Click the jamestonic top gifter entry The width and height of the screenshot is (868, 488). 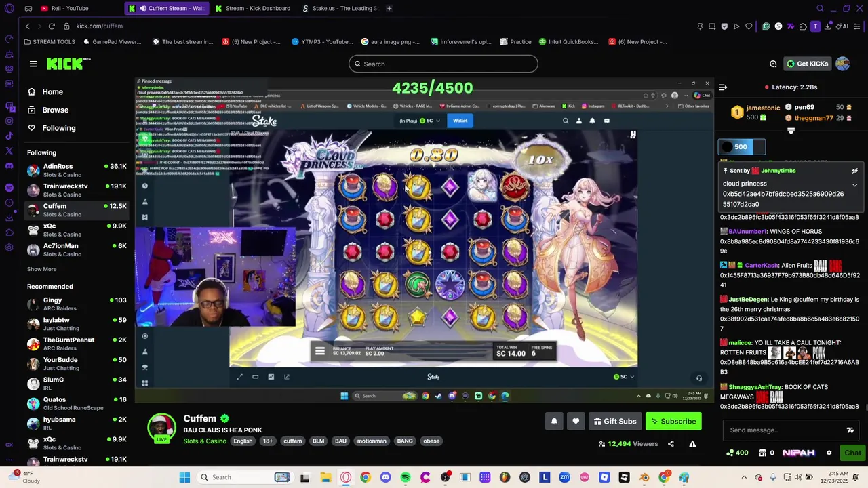(x=754, y=113)
